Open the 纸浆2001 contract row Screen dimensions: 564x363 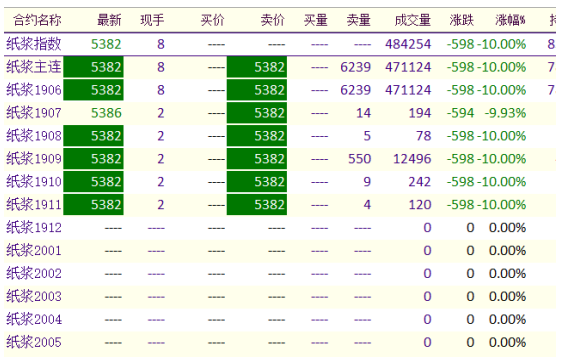click(280, 250)
